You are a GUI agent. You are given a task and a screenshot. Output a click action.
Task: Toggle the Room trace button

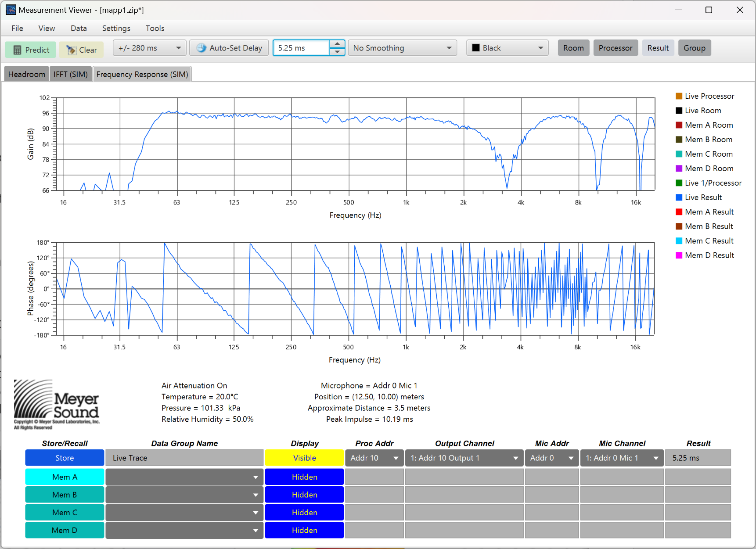pyautogui.click(x=573, y=48)
